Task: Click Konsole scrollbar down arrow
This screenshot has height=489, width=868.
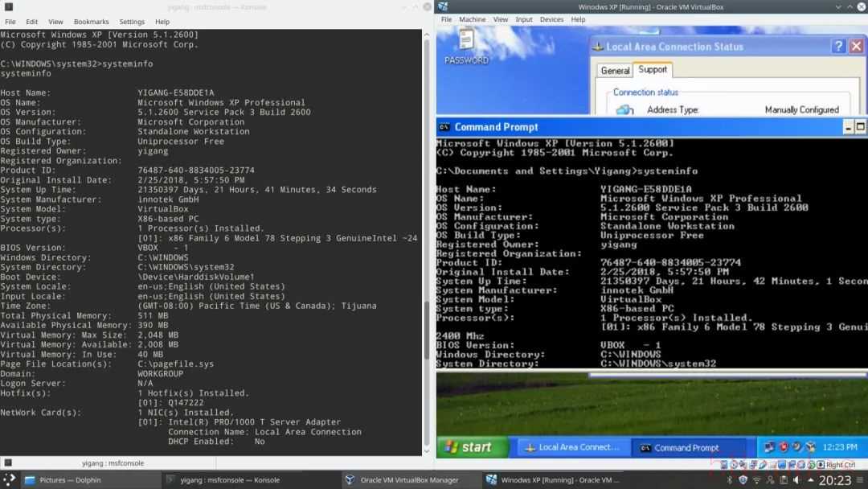Action: [427, 450]
